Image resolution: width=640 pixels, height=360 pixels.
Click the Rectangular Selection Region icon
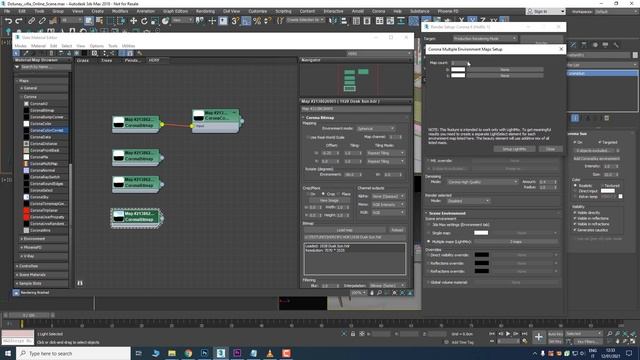pyautogui.click(x=111, y=21)
